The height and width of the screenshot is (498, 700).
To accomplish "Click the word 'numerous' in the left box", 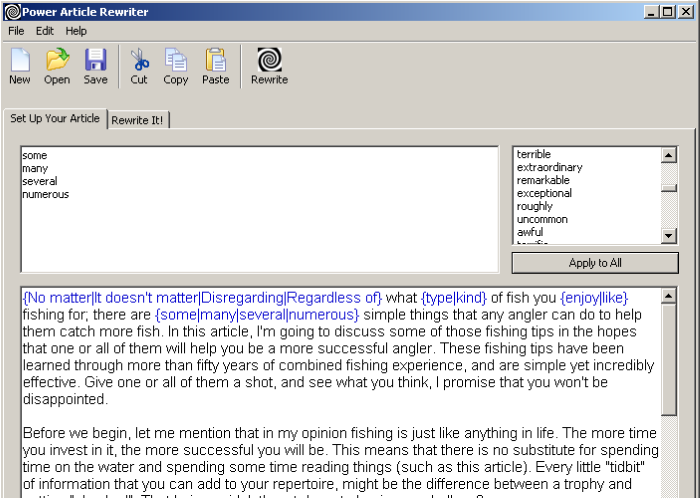I will [x=46, y=194].
